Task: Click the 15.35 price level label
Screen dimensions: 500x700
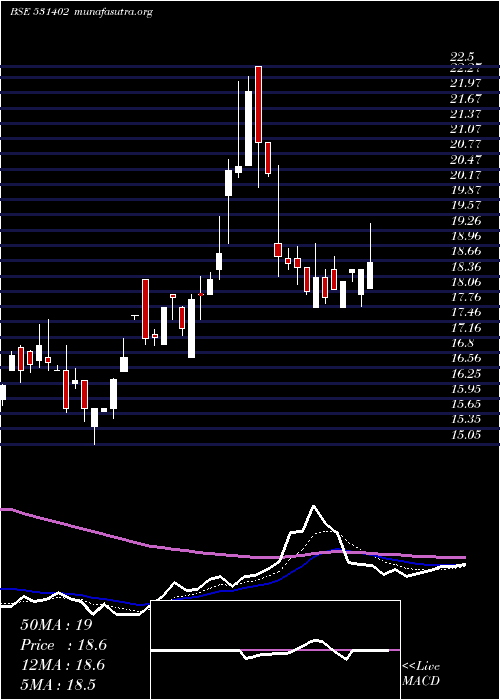Action: pyautogui.click(x=466, y=419)
